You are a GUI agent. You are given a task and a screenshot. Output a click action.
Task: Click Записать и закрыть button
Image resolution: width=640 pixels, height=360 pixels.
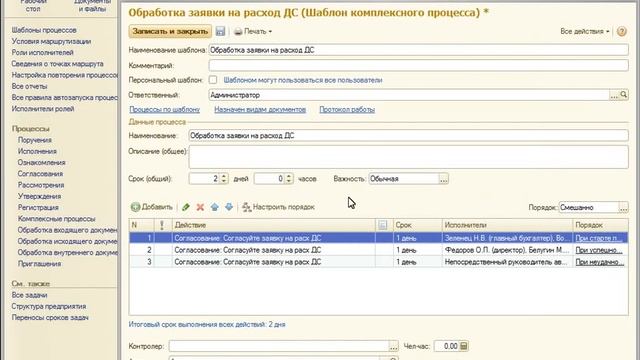coord(170,31)
